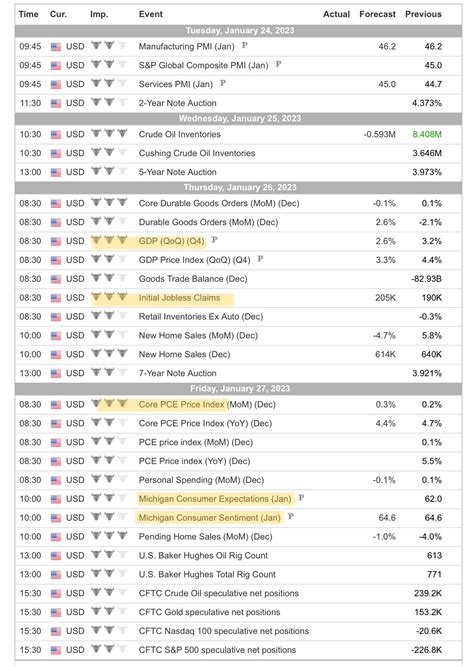Select the Forecast column header

(377, 14)
